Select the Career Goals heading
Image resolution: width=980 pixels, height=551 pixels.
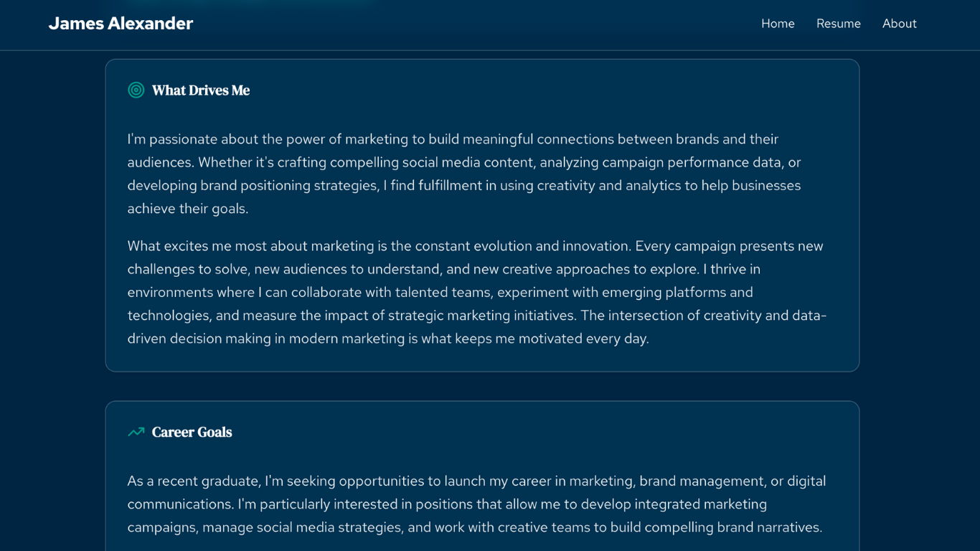(192, 431)
